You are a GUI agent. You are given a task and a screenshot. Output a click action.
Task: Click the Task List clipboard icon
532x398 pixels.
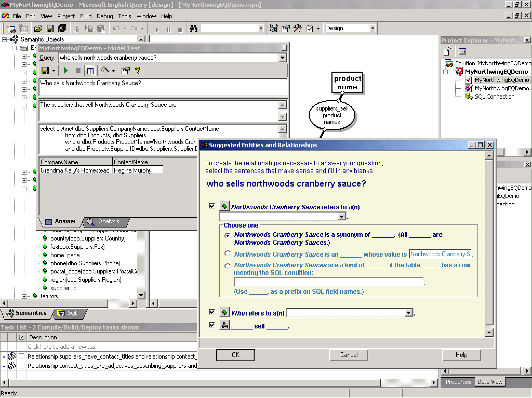[x=310, y=28]
